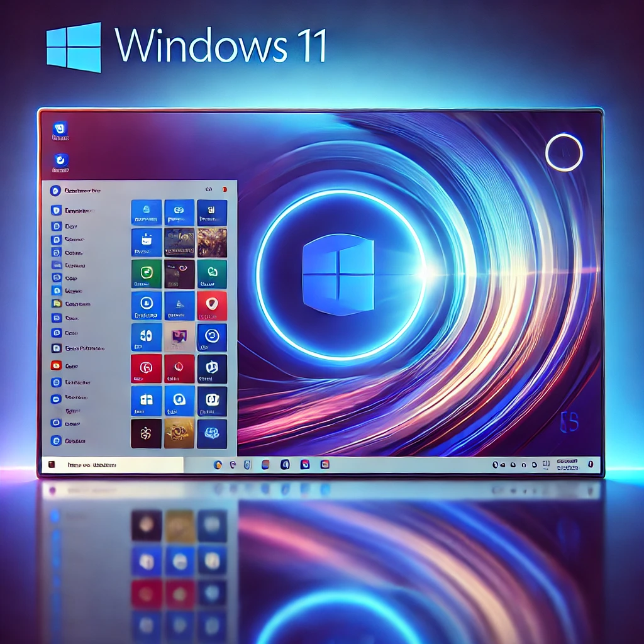Launch the red-orange tile with white shield icon
This screenshot has width=644, height=644.
pyautogui.click(x=212, y=306)
